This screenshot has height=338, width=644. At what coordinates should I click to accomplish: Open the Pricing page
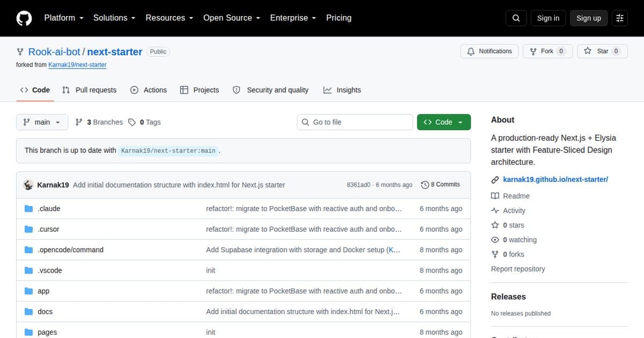[x=339, y=18]
